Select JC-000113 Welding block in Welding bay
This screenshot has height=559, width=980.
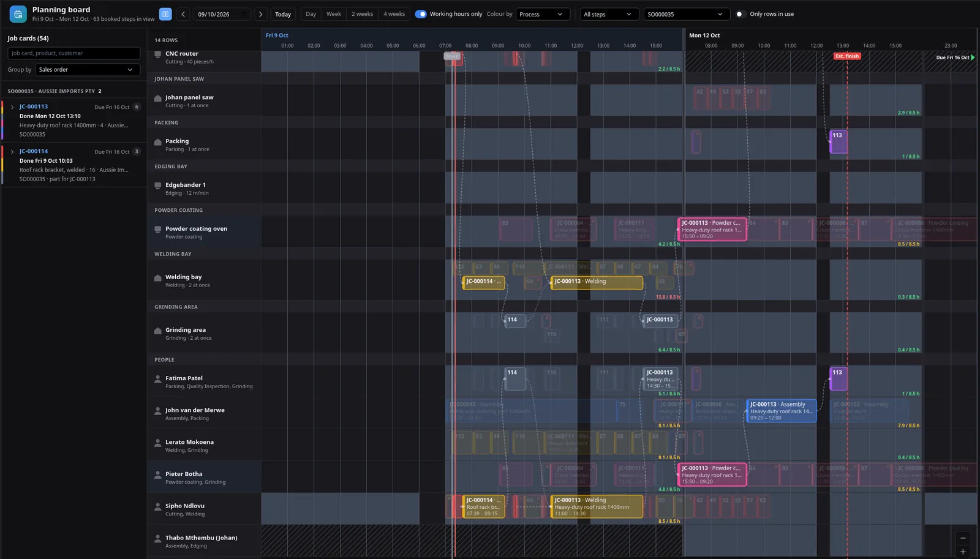tap(597, 282)
